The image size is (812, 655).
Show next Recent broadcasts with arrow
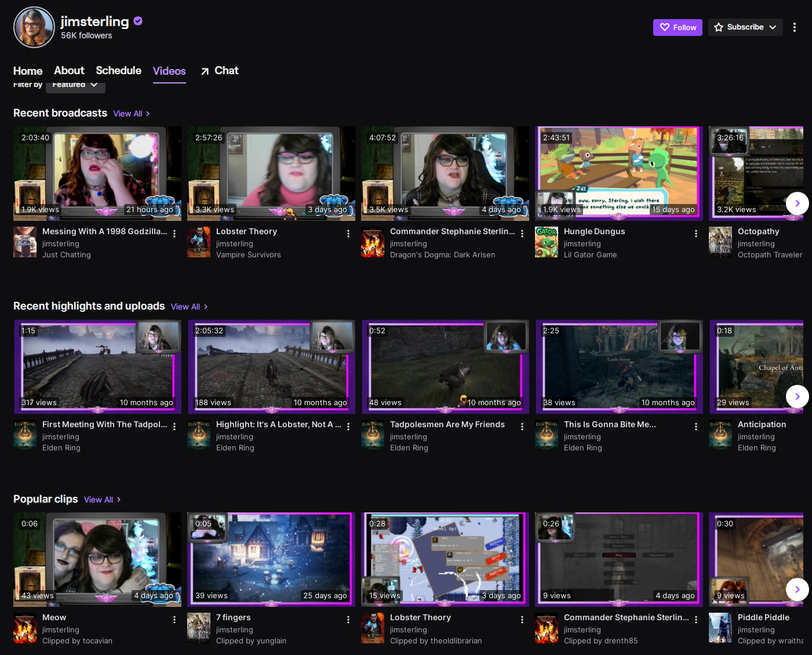[798, 203]
